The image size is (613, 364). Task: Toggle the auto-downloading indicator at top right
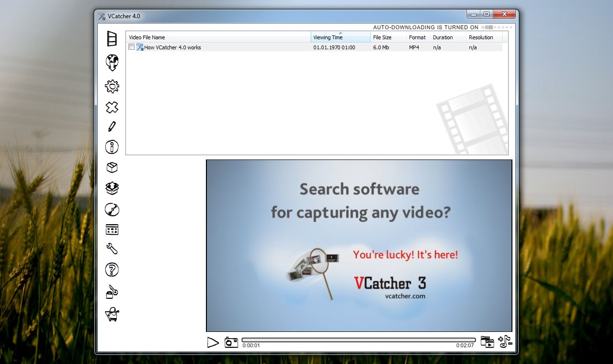pyautogui.click(x=496, y=27)
